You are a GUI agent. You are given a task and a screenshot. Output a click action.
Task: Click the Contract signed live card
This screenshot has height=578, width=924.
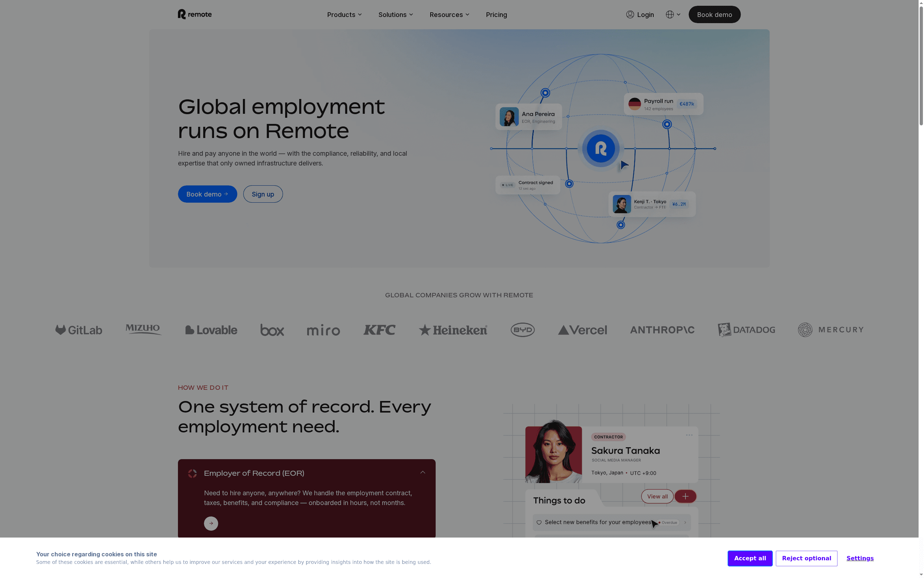(528, 185)
